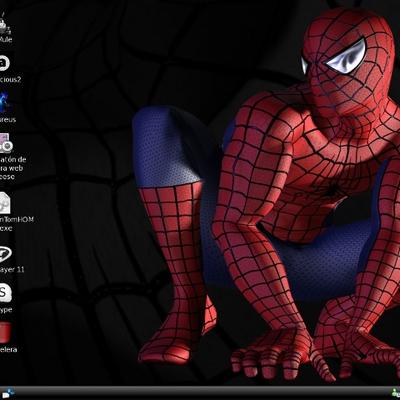
Task: Open the Cheese webcam photo booth icon
Action: tap(6, 143)
